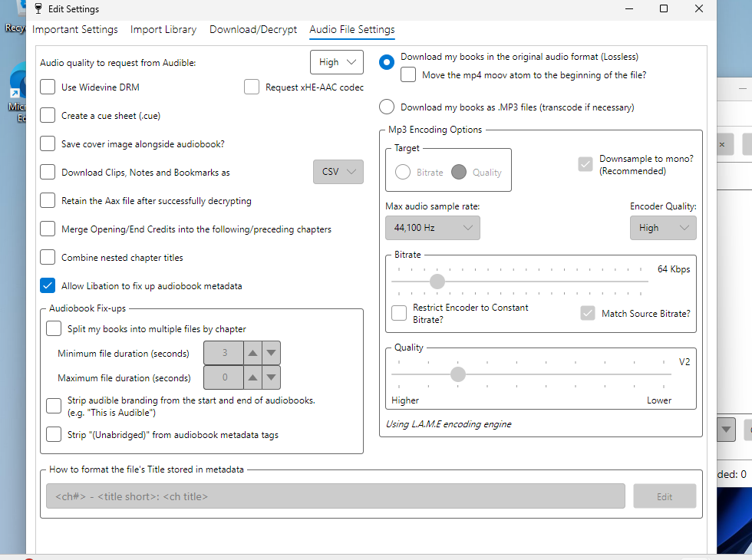The height and width of the screenshot is (560, 752).
Task: Click the Quality slider handle at V2
Action: 458,374
